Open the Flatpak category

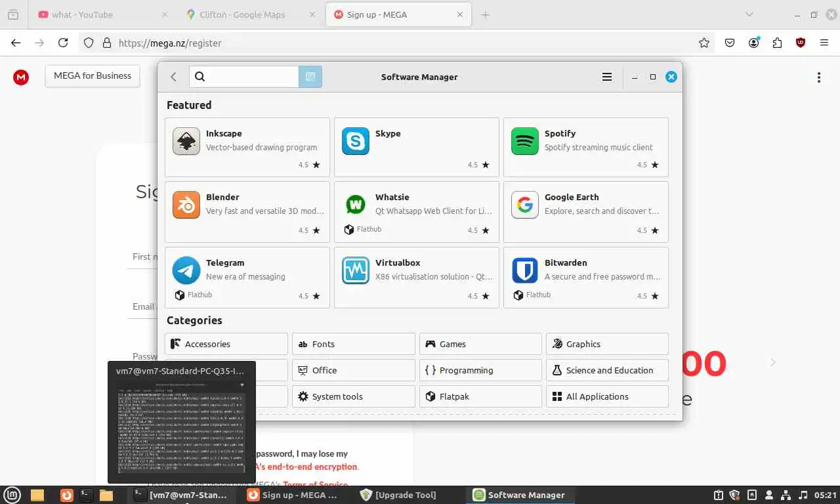480,396
